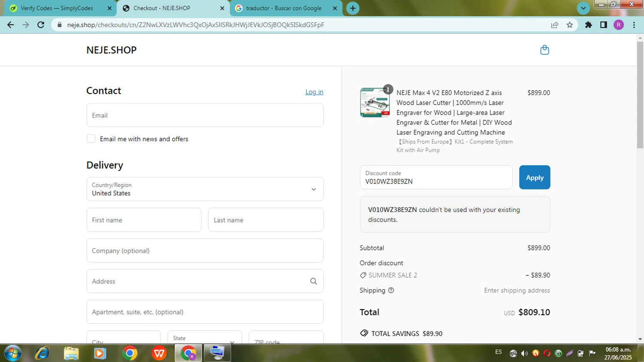Open the tab search dropdown arrow

583,8
